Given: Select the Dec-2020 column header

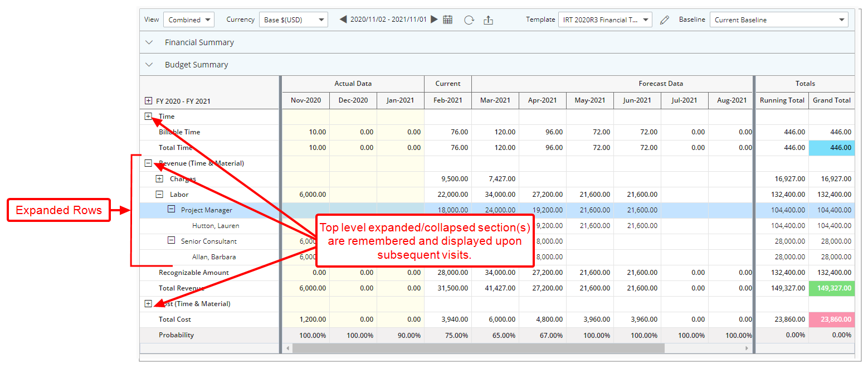Looking at the screenshot, I should pos(353,100).
